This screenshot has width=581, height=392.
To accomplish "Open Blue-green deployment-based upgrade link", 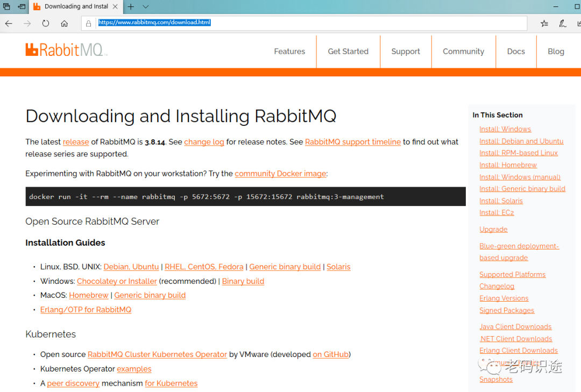I will tap(519, 252).
